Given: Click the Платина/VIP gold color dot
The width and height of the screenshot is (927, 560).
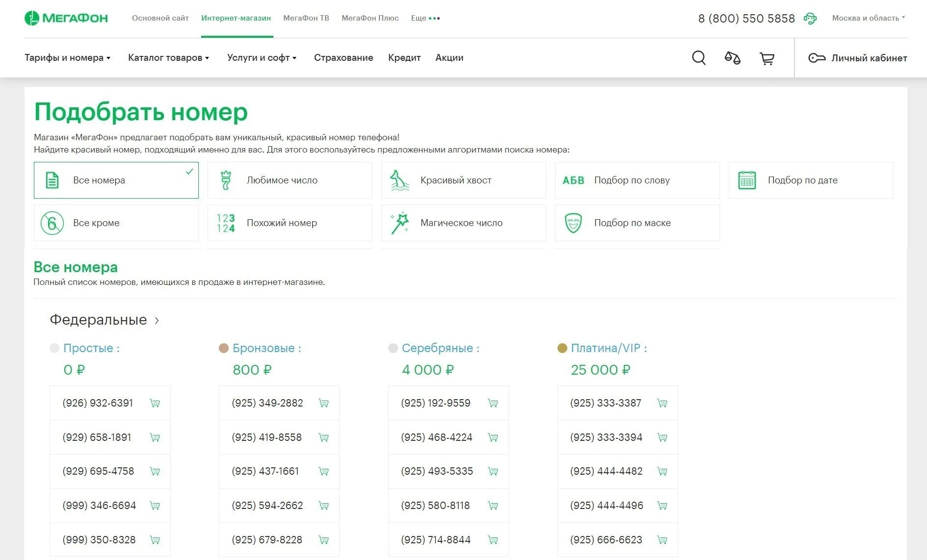Looking at the screenshot, I should pyautogui.click(x=562, y=348).
